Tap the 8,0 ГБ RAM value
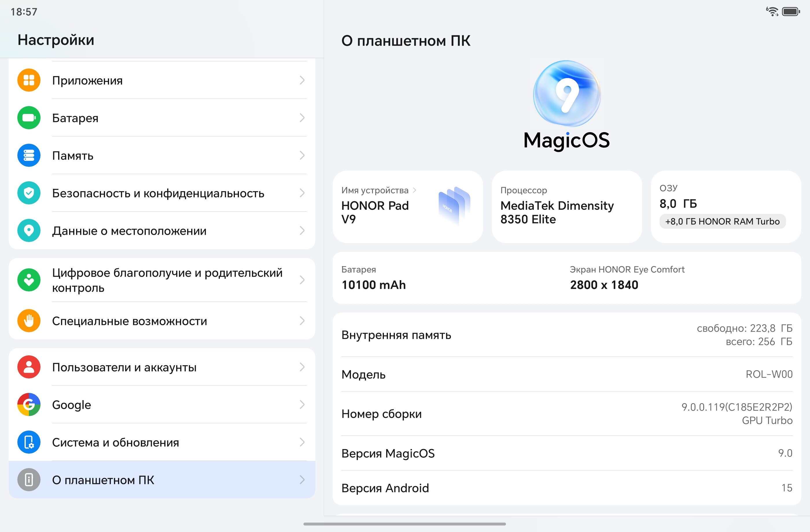 coord(678,204)
